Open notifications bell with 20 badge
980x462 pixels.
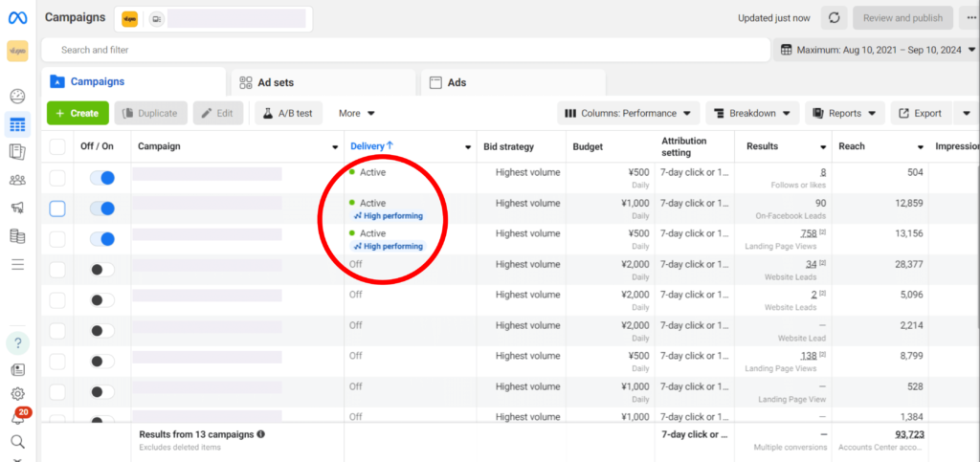pyautogui.click(x=17, y=418)
